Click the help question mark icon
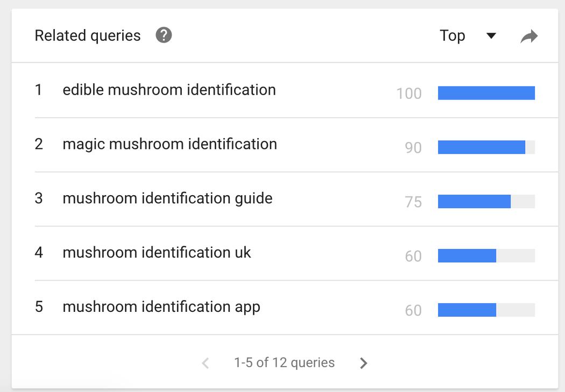The height and width of the screenshot is (392, 565). pyautogui.click(x=164, y=35)
